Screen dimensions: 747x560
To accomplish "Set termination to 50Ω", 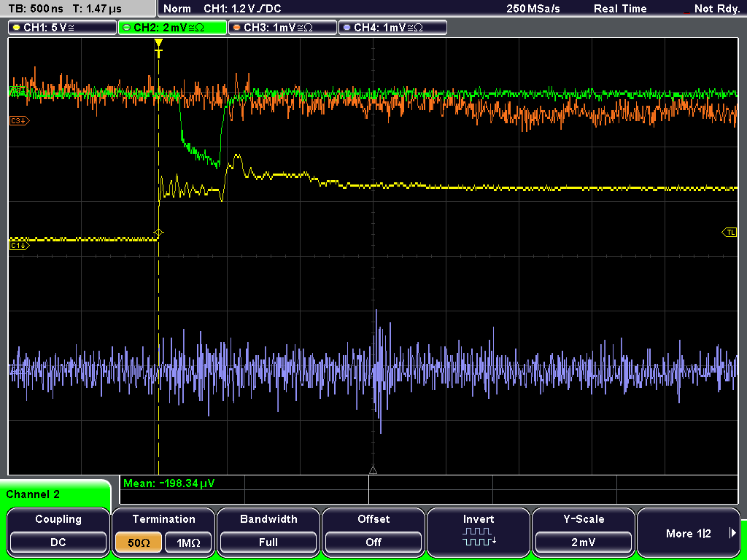I will 139,542.
